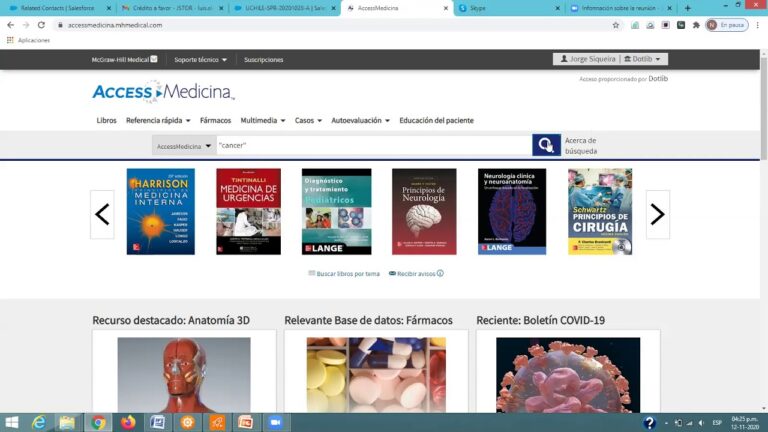Click the browser address bar
This screenshot has height=432, width=768.
coord(333,25)
